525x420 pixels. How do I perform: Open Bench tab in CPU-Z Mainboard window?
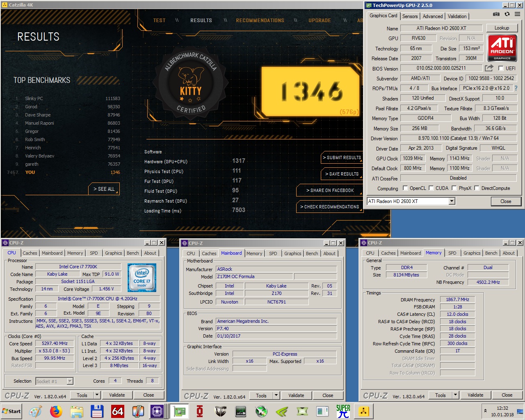[x=312, y=253]
